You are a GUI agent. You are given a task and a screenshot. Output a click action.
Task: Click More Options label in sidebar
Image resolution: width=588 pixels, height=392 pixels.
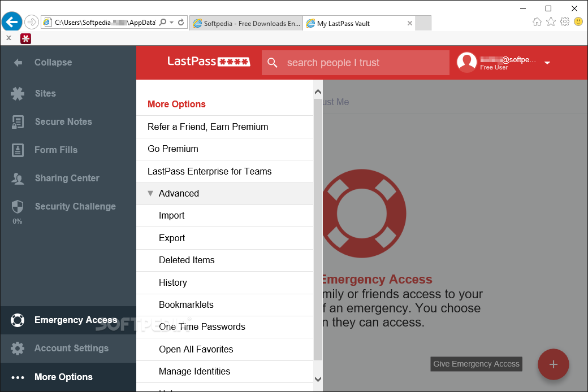(63, 377)
